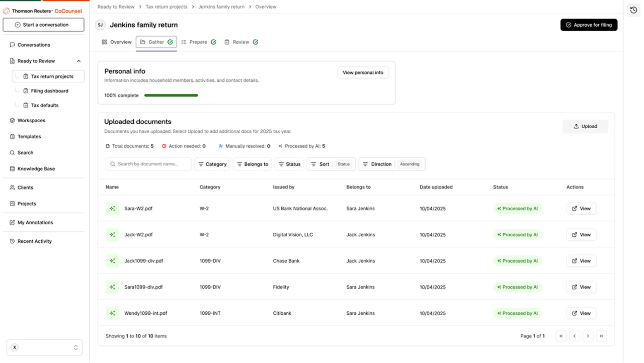
Task: Click the document name search field
Action: tap(148, 164)
